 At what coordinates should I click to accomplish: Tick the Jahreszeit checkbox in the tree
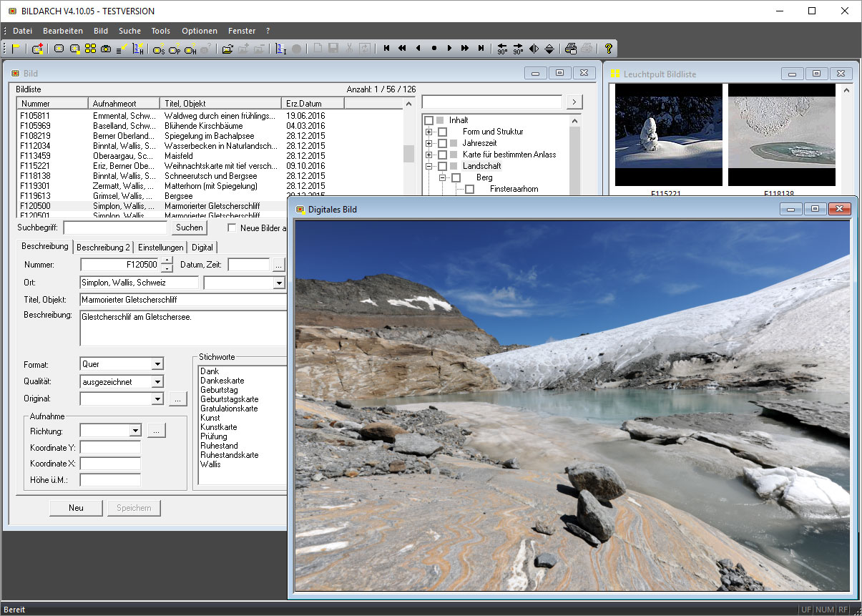tap(442, 143)
